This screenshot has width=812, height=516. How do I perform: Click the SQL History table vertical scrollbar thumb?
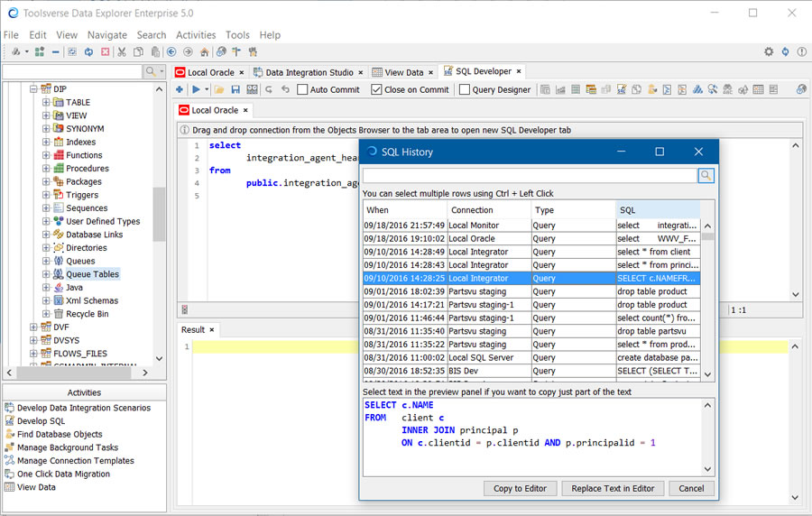click(707, 236)
